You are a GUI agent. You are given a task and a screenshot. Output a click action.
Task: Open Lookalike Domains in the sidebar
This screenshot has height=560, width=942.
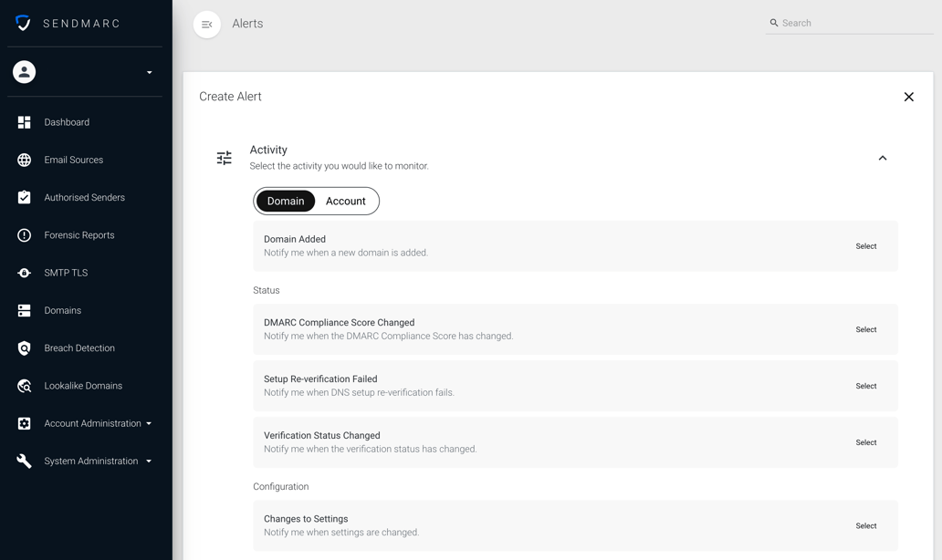tap(85, 386)
